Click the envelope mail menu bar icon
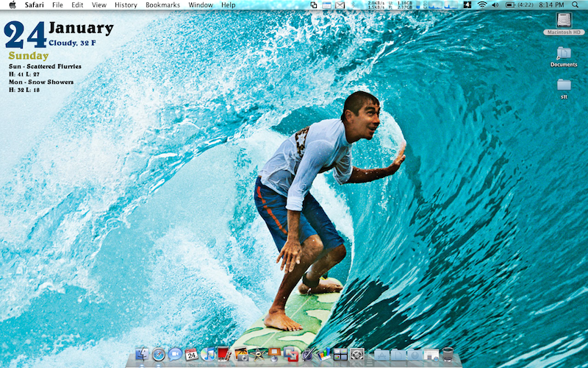Viewport: 588px width, 368px height. [340, 5]
